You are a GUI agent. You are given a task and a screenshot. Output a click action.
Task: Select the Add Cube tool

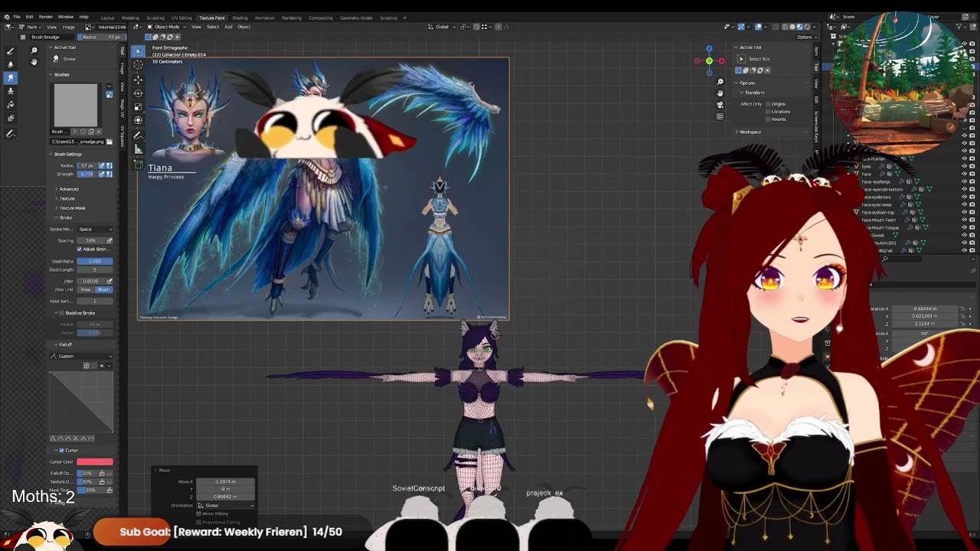[138, 164]
